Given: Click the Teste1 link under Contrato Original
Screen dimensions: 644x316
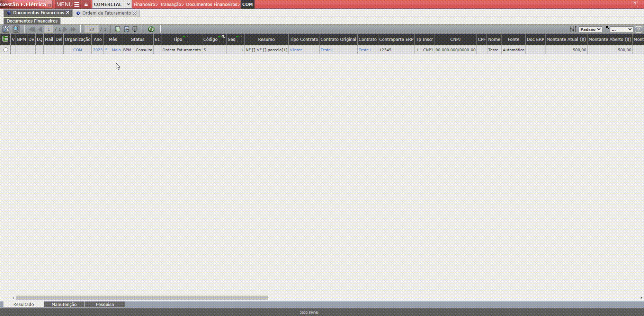Looking at the screenshot, I should [x=327, y=50].
